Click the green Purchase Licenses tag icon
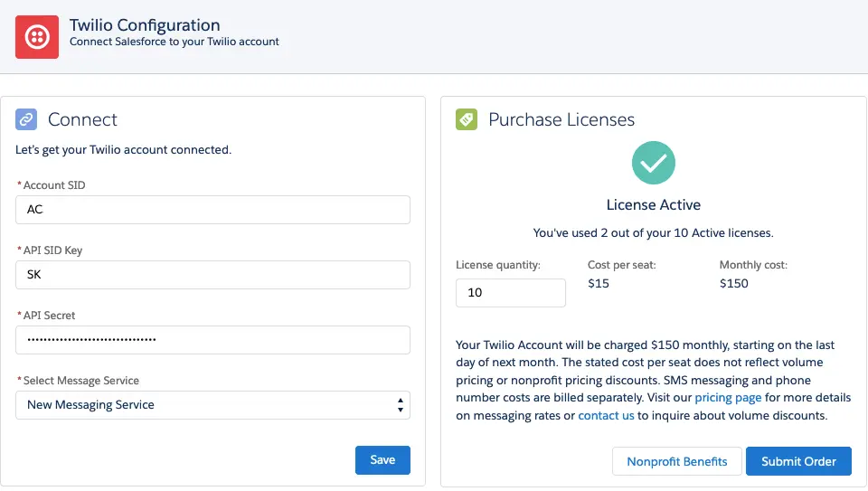 [467, 119]
